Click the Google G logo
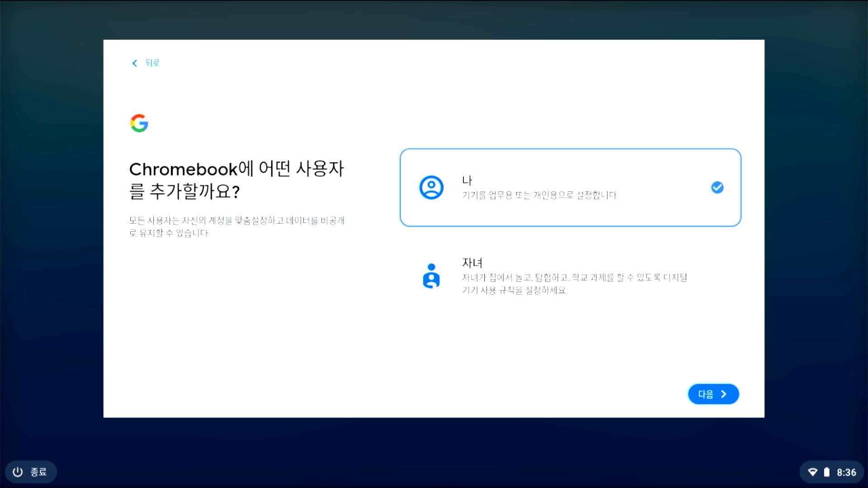868x488 pixels. (x=139, y=123)
